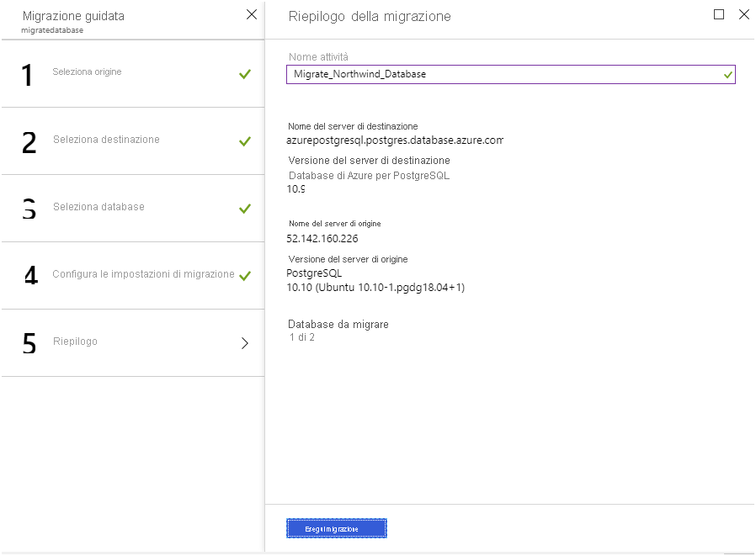This screenshot has height=556, width=756.
Task: Click the green checkmark beside Seleziona database
Action: 245,209
